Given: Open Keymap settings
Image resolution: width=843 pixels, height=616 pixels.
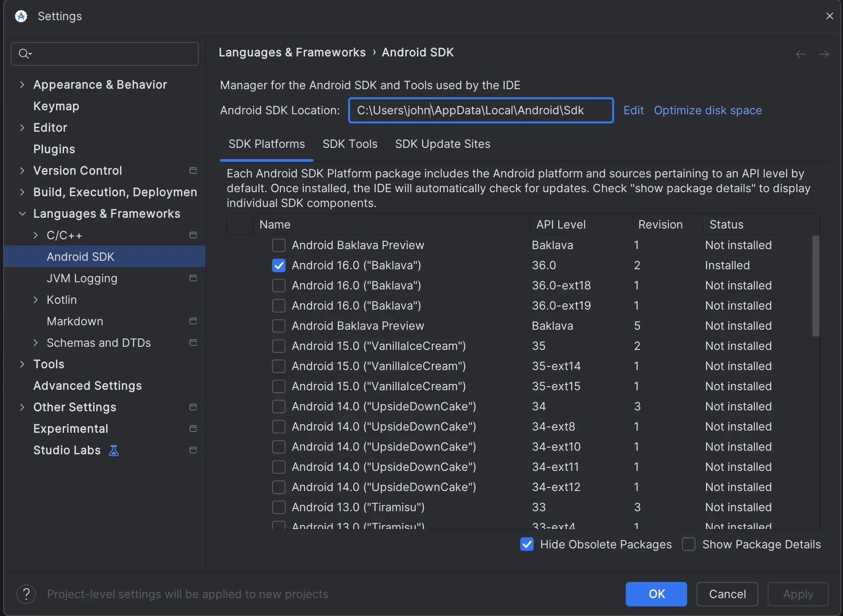Looking at the screenshot, I should [56, 106].
